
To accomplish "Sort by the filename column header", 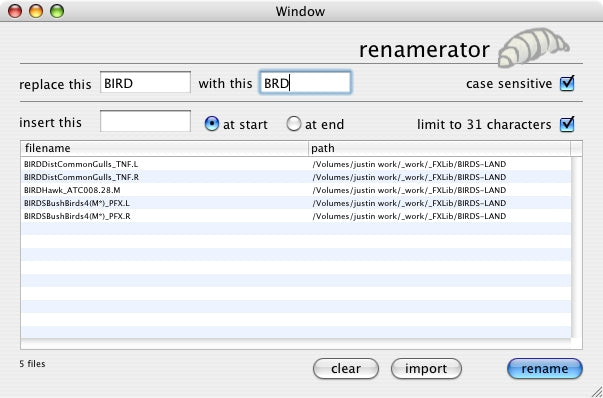I will (165, 148).
